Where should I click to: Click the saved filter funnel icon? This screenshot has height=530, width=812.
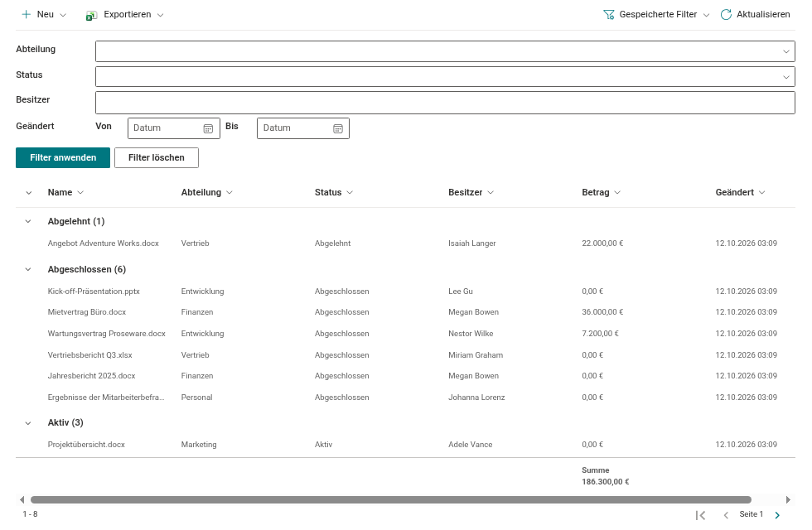tap(608, 15)
